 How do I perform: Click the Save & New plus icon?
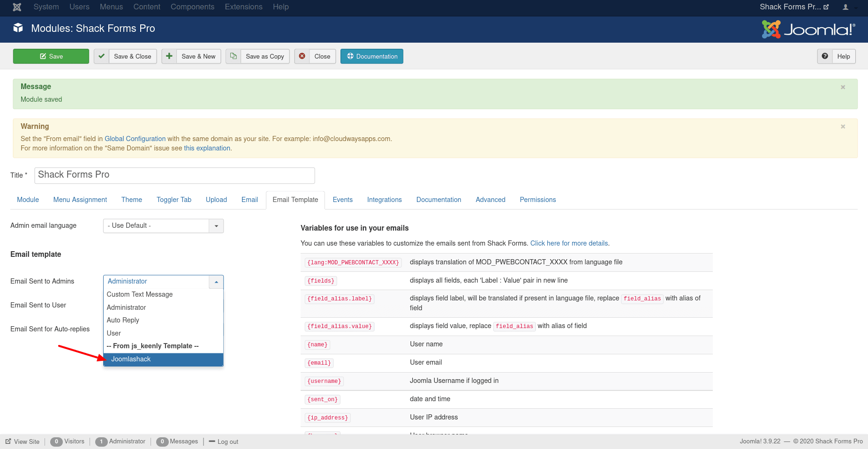[x=169, y=56]
